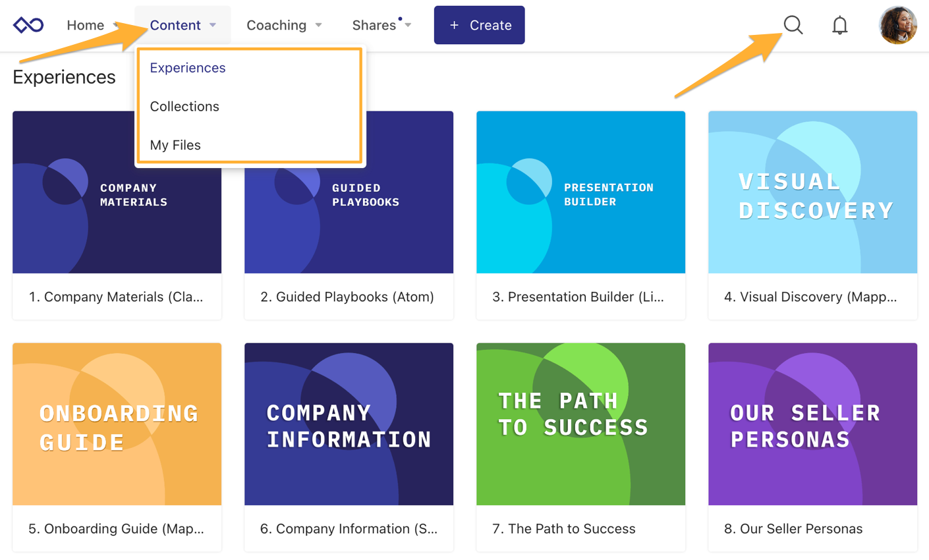
Task: Open the Presentation Builder tile image
Action: pos(580,192)
